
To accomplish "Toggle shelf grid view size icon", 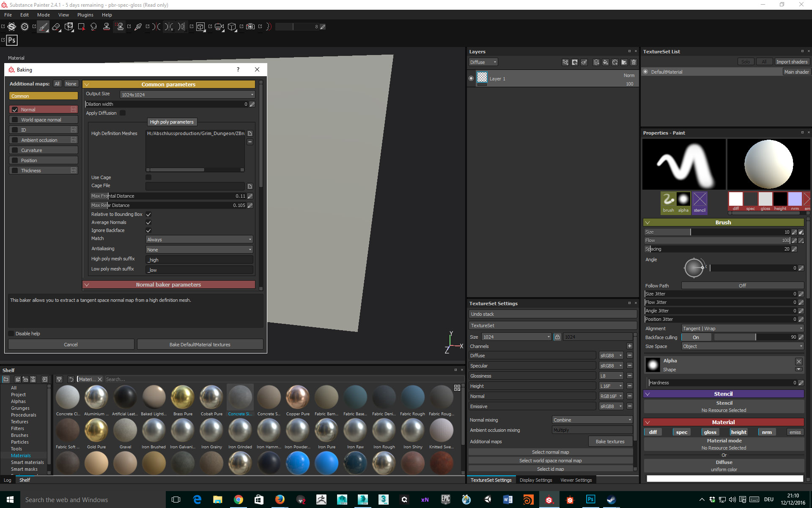I will click(x=457, y=388).
